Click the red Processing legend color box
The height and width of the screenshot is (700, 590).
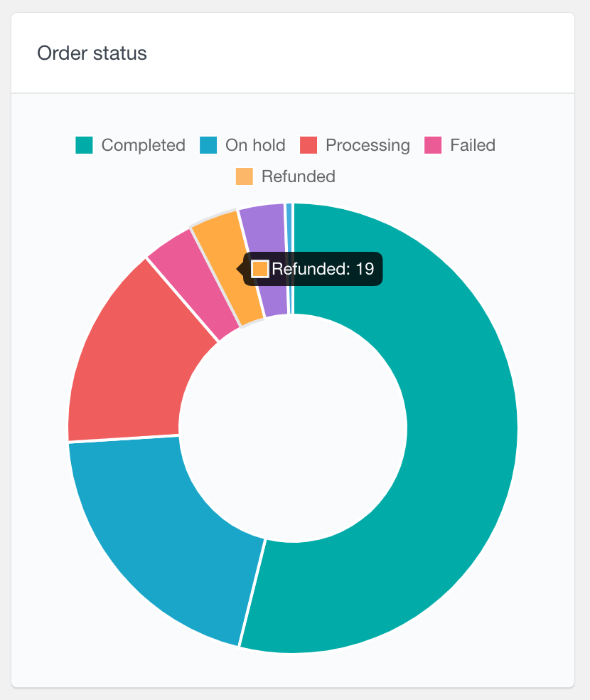tap(309, 145)
